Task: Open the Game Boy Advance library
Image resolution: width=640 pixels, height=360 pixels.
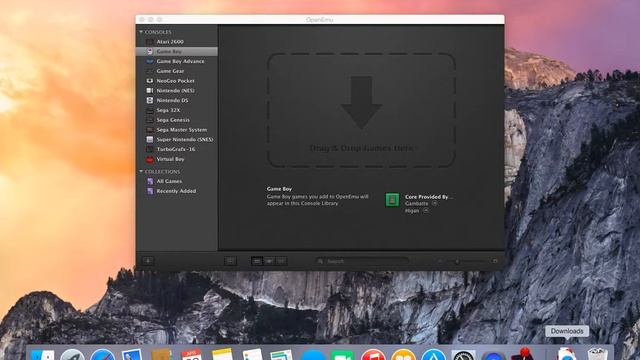Action: click(176, 61)
